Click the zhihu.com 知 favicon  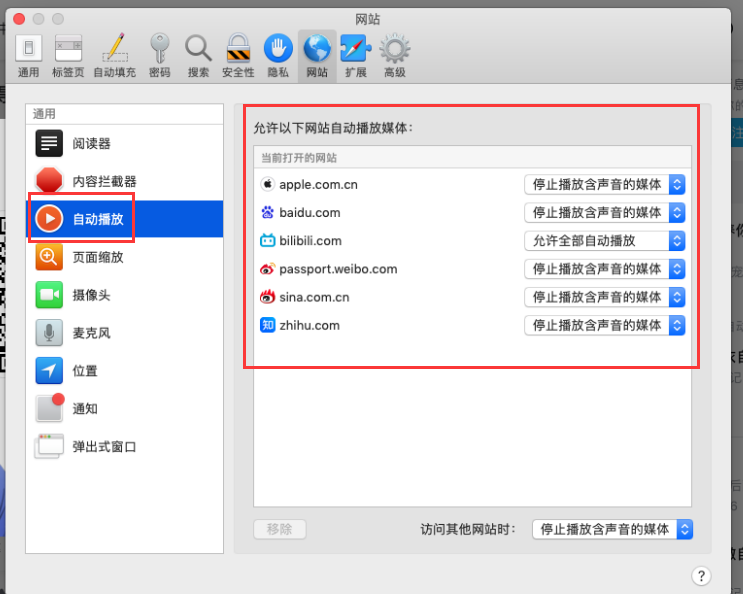coord(268,325)
